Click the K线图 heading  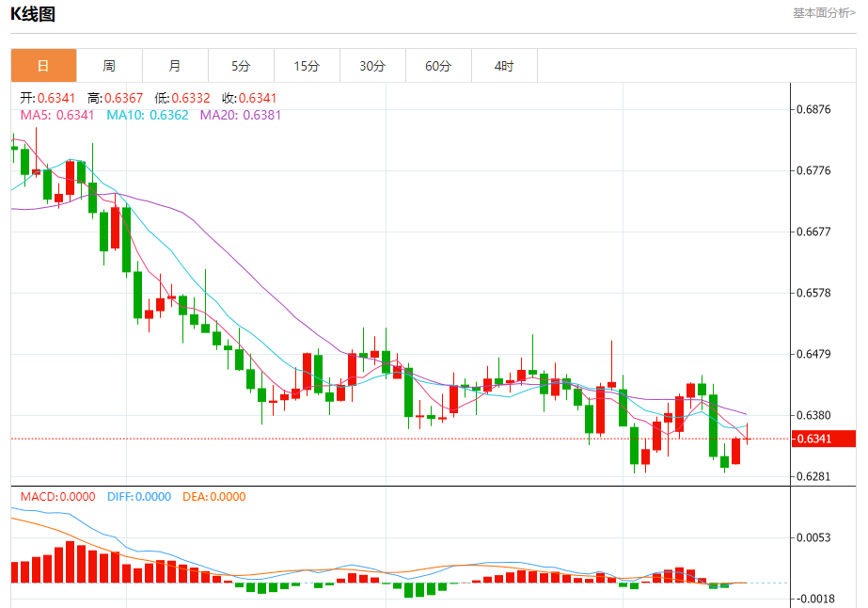(x=33, y=14)
